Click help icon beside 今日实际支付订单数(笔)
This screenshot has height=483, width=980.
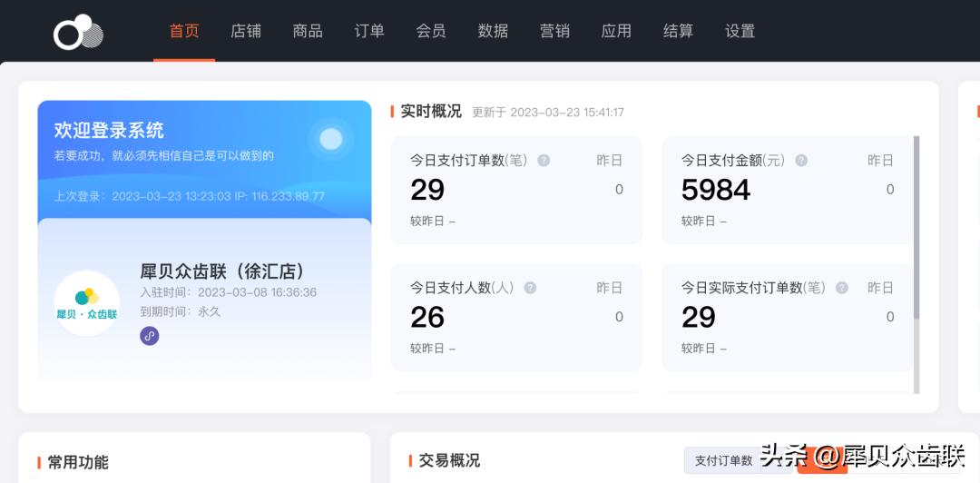[x=842, y=288]
